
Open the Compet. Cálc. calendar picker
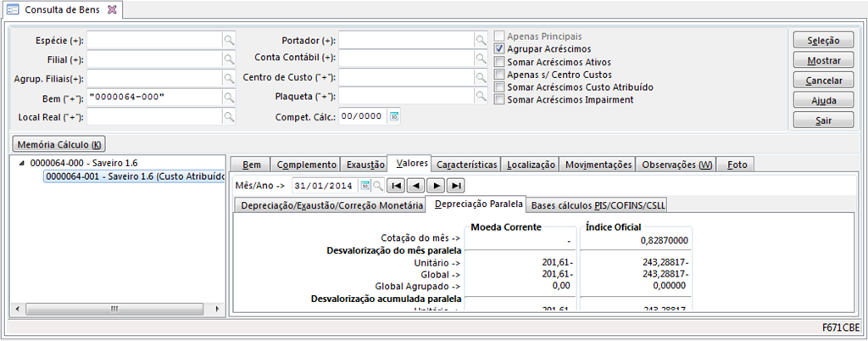tap(394, 116)
